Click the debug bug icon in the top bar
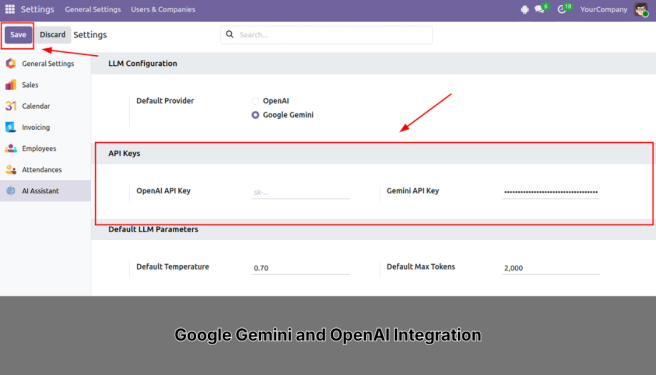The image size is (656, 375). click(525, 9)
